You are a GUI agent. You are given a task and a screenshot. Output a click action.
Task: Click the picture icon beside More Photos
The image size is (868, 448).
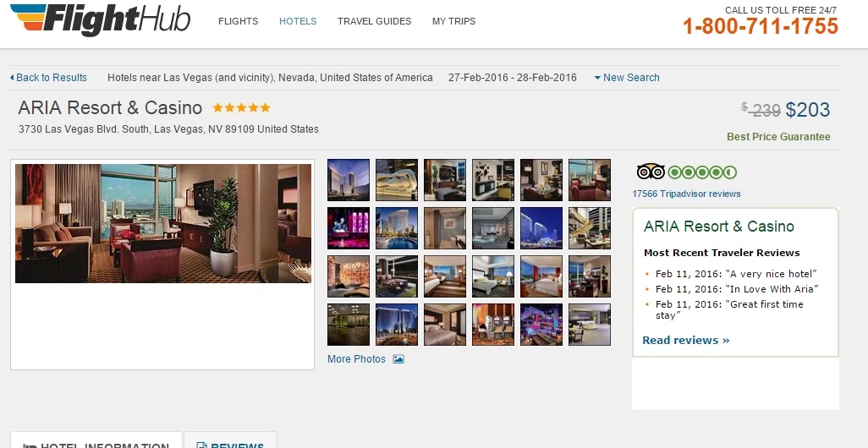tap(398, 359)
